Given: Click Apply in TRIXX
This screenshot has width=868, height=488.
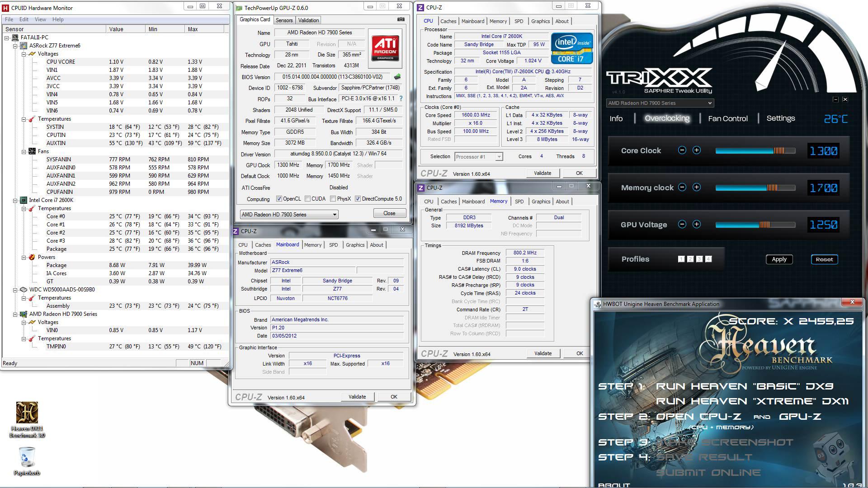Looking at the screenshot, I should click(x=779, y=259).
